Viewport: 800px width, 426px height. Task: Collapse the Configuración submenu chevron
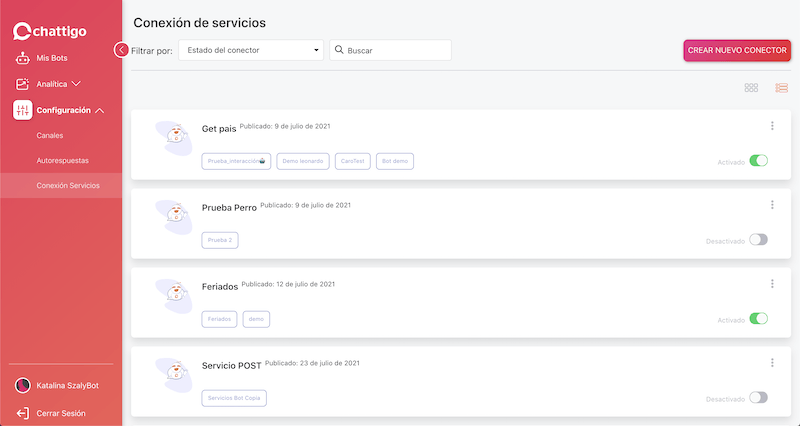tap(99, 110)
